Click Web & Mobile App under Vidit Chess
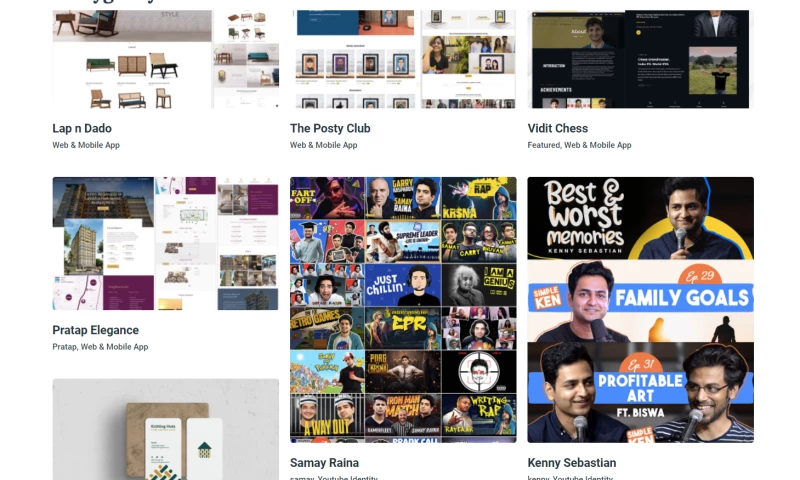The image size is (800, 480). (598, 145)
